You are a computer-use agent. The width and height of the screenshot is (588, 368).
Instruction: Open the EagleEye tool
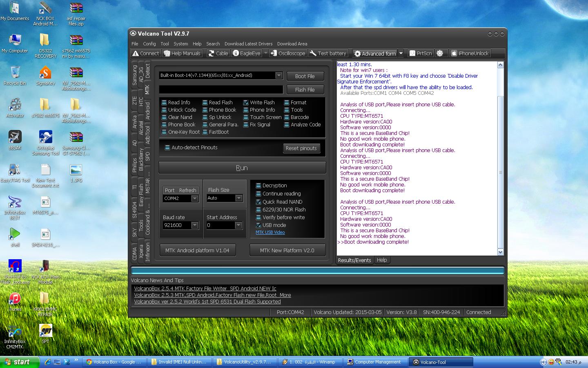coord(247,53)
